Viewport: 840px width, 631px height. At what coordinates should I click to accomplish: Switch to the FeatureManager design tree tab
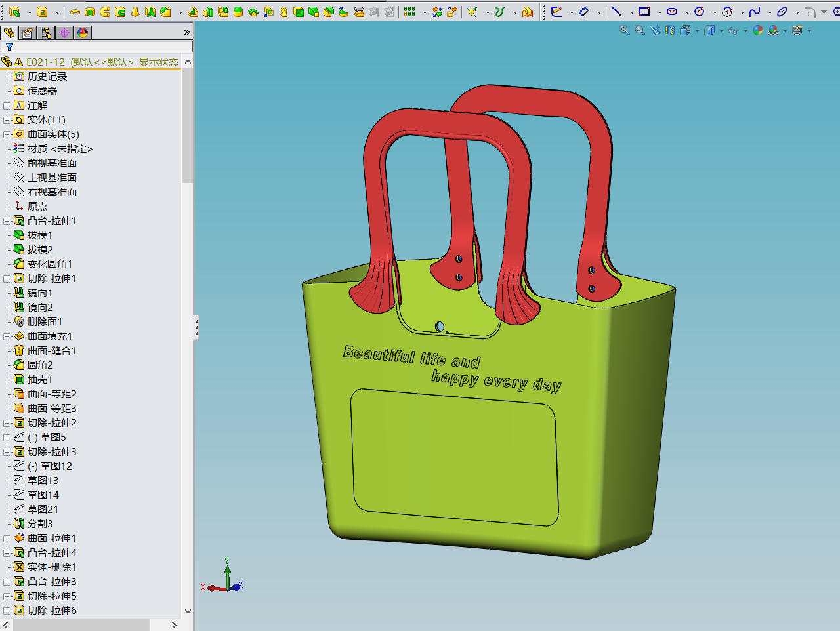coord(9,33)
